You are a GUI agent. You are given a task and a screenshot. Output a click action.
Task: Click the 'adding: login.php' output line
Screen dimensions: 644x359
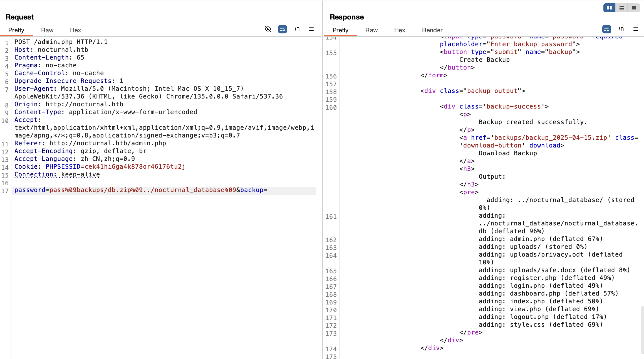pyautogui.click(x=541, y=286)
